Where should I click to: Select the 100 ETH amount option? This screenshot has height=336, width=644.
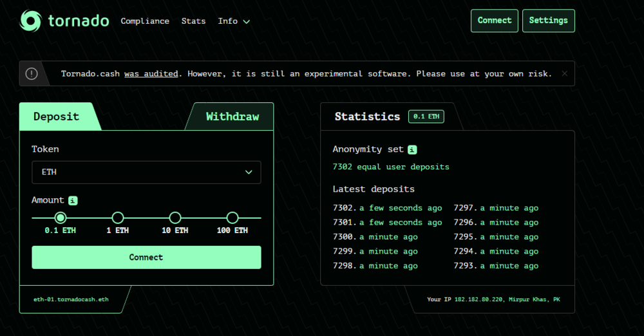click(x=232, y=218)
